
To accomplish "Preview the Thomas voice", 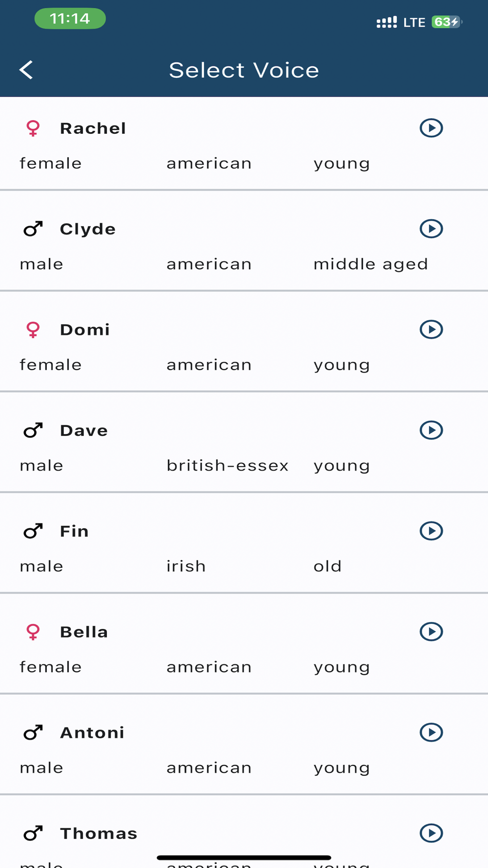I will (x=431, y=833).
